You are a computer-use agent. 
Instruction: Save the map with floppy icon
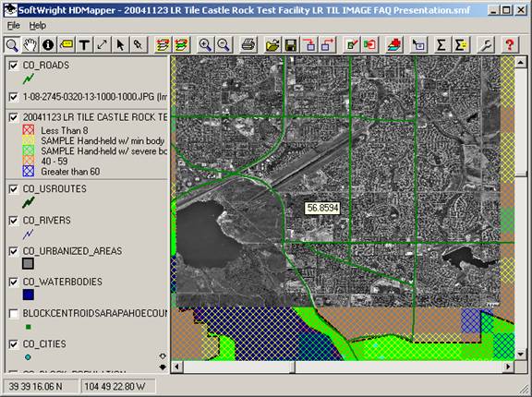(291, 44)
